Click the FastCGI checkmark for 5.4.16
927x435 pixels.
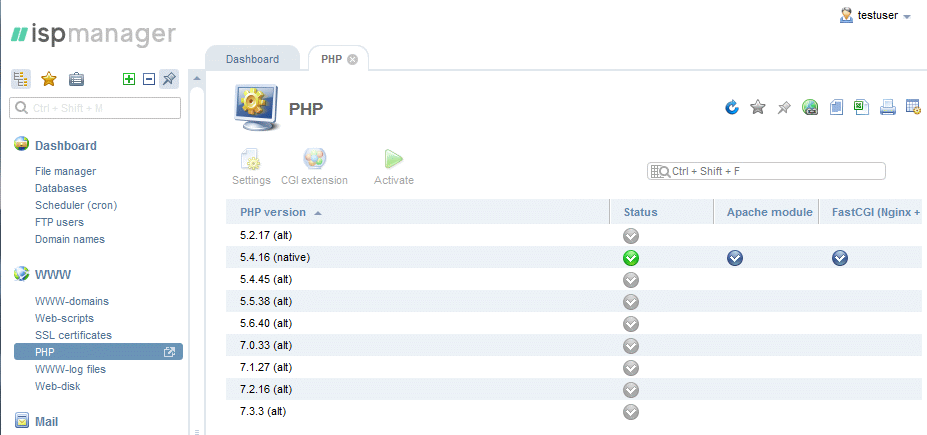point(840,258)
